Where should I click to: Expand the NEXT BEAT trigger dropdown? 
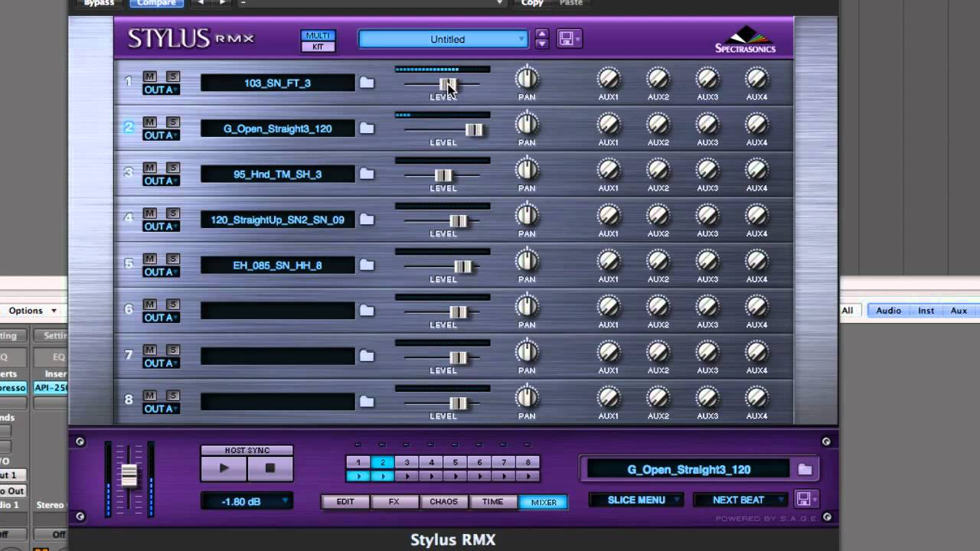pos(740,500)
